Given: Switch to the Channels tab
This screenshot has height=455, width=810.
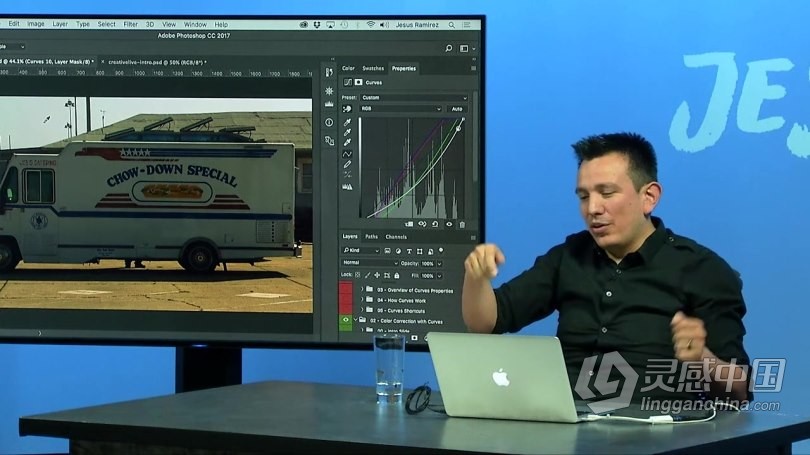Looking at the screenshot, I should coord(396,237).
